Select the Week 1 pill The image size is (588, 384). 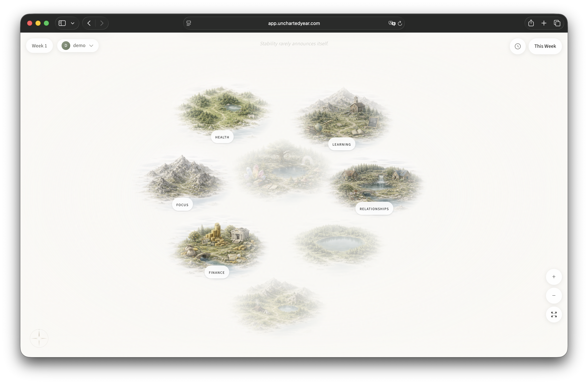pyautogui.click(x=39, y=45)
